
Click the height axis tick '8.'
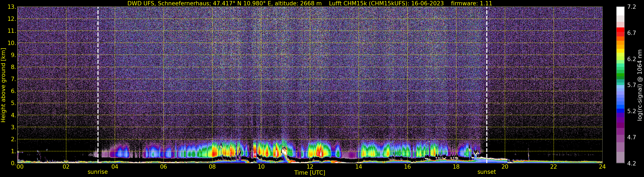13,67
